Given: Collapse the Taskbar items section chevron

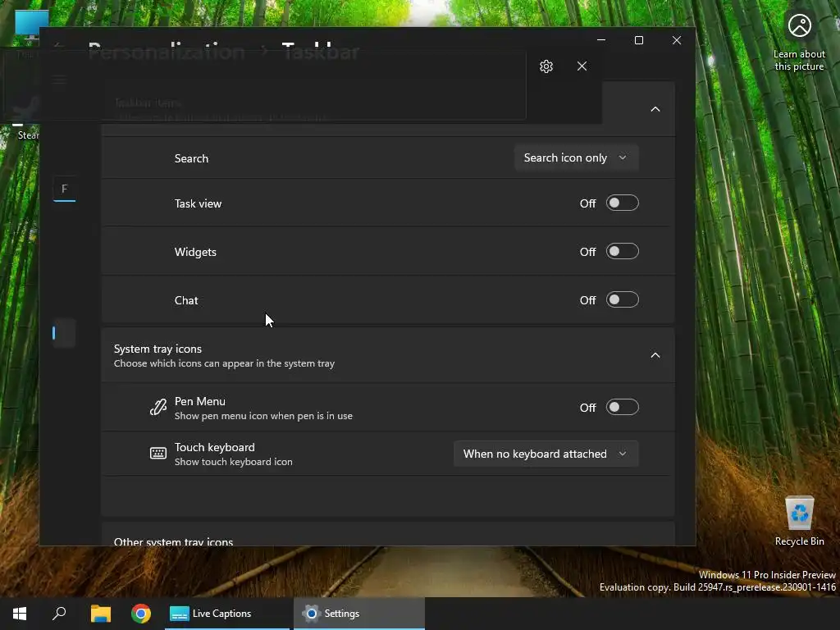Looking at the screenshot, I should [x=655, y=109].
